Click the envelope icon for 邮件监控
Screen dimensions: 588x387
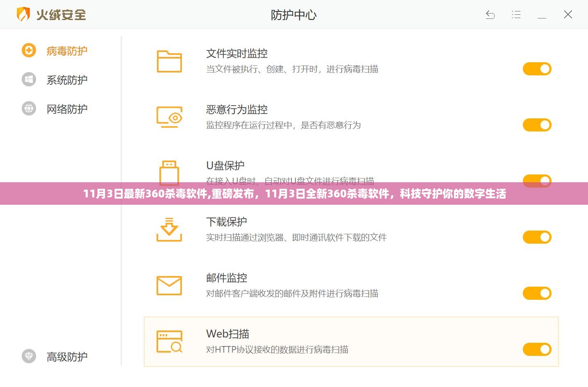click(x=169, y=285)
